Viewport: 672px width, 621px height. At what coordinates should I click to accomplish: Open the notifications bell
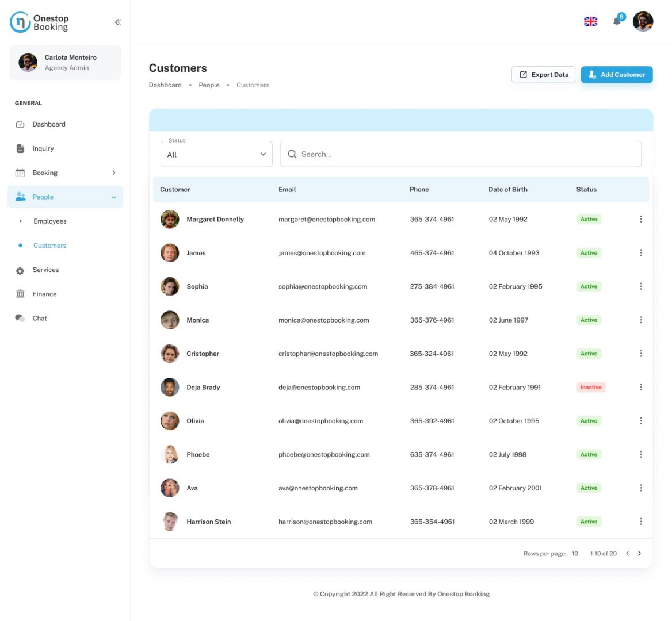(x=617, y=22)
